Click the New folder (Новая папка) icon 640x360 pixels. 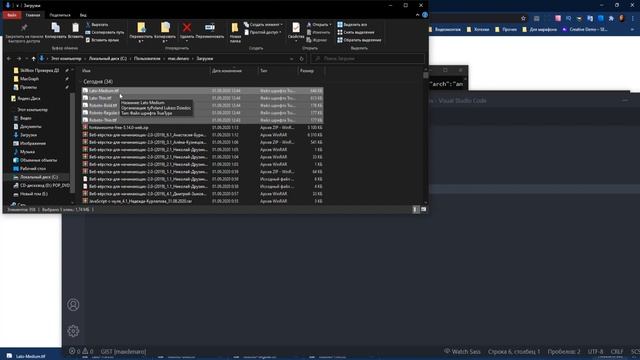(235, 28)
